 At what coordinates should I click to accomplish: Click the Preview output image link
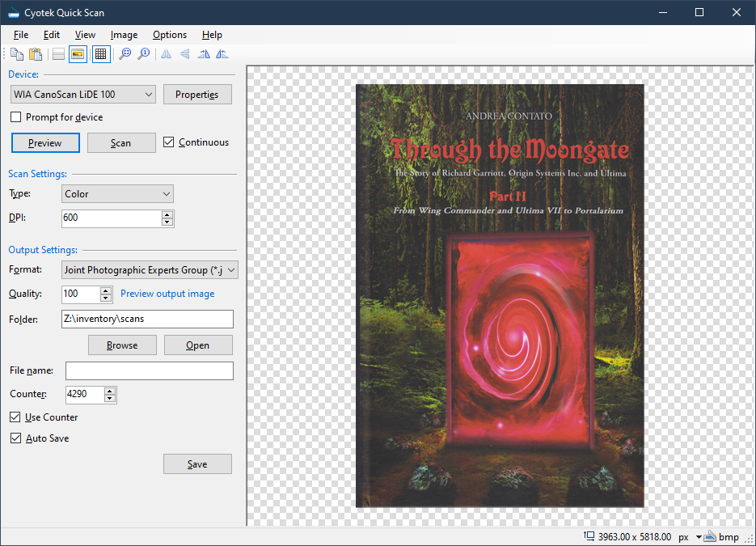167,294
